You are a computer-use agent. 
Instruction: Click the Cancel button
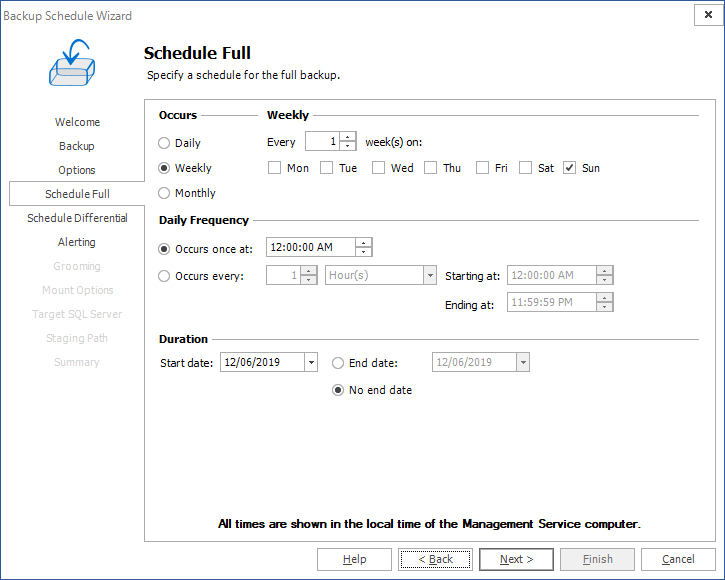pyautogui.click(x=678, y=559)
